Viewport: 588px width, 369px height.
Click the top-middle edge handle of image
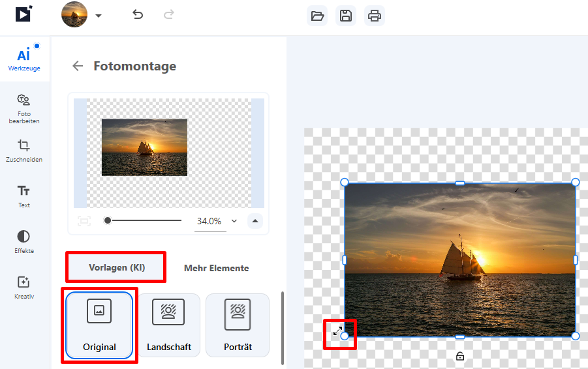tap(460, 183)
